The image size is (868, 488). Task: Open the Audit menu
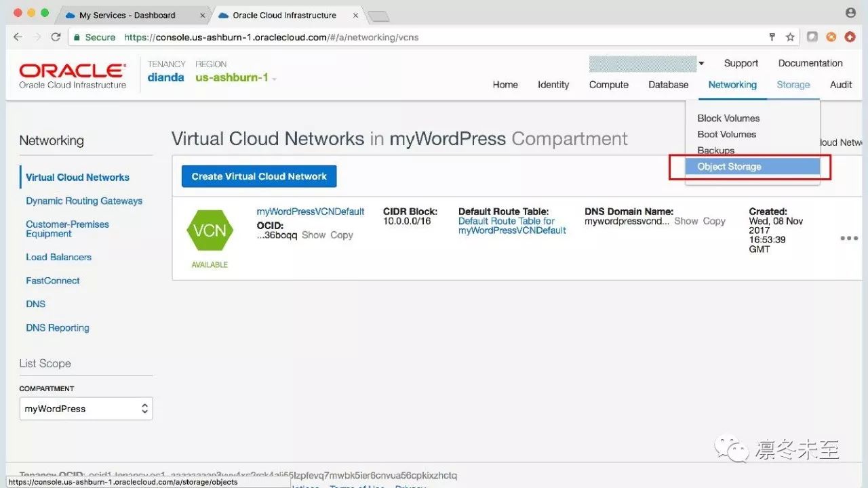tap(841, 85)
